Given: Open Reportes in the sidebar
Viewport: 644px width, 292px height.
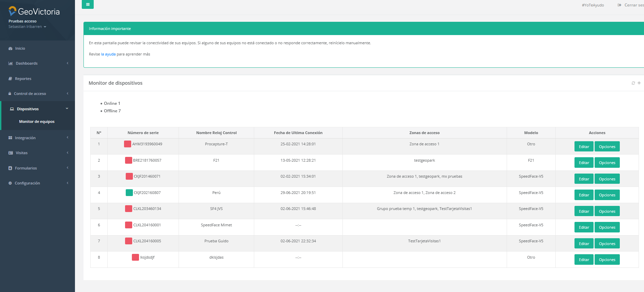Looking at the screenshot, I should pos(23,79).
